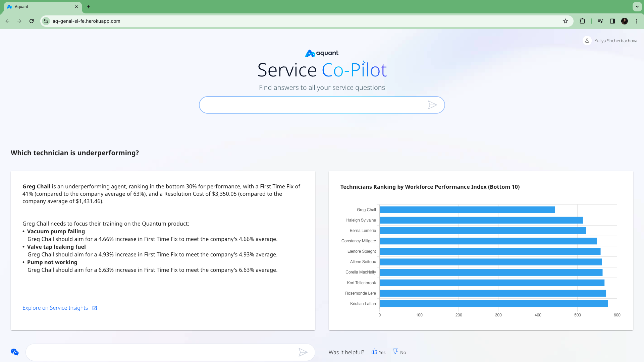Click the media controls icon in the toolbar
The height and width of the screenshot is (362, 644).
[x=600, y=21]
